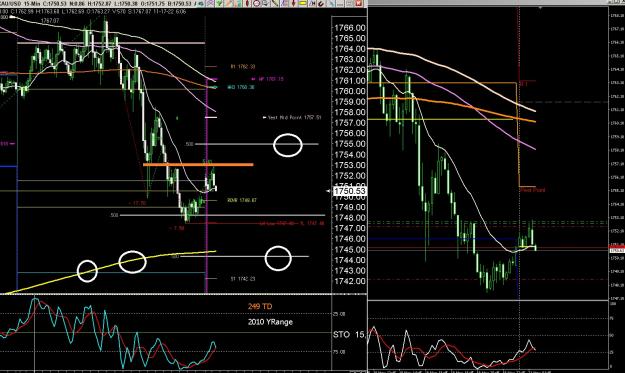Click the red vertical marker toolbar icon

tap(248, 3)
